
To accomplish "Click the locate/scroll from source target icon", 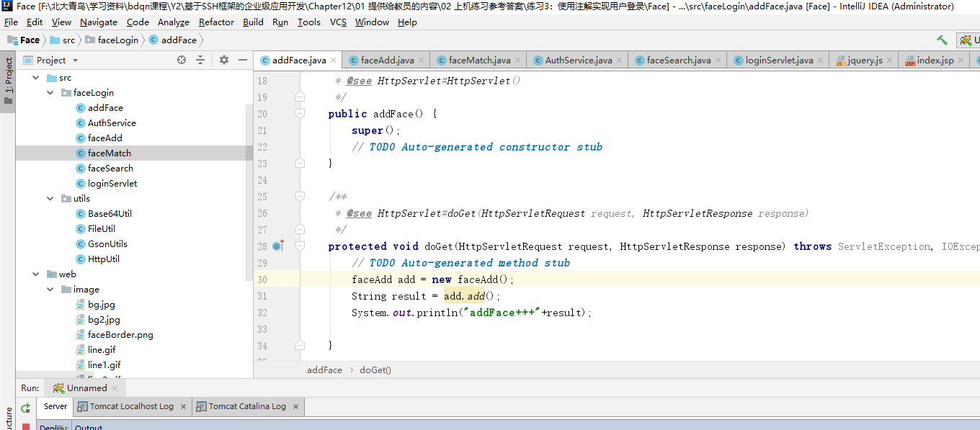I will point(182,61).
